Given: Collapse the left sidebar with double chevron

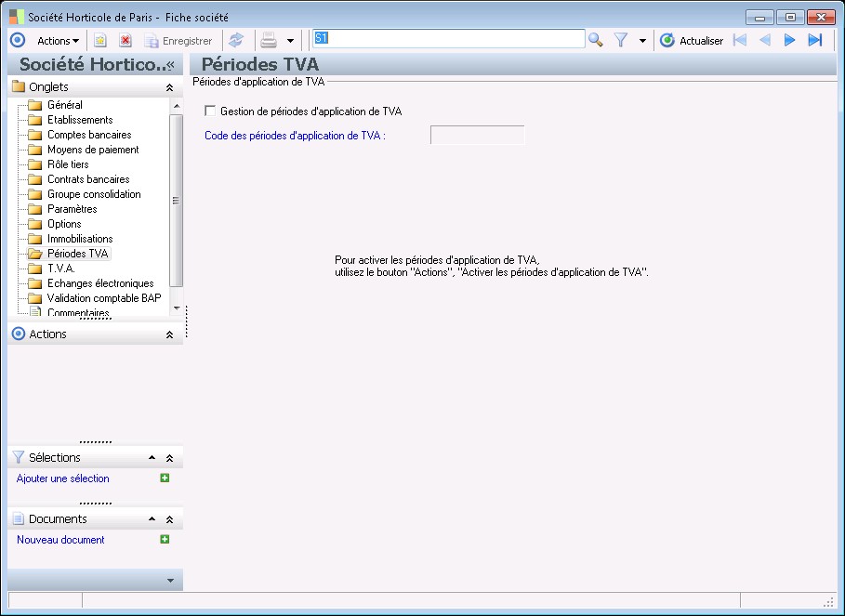Looking at the screenshot, I should pos(171,65).
